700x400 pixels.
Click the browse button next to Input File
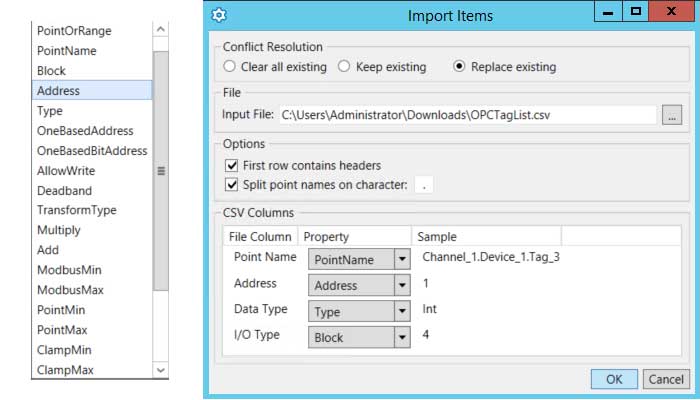(x=672, y=115)
